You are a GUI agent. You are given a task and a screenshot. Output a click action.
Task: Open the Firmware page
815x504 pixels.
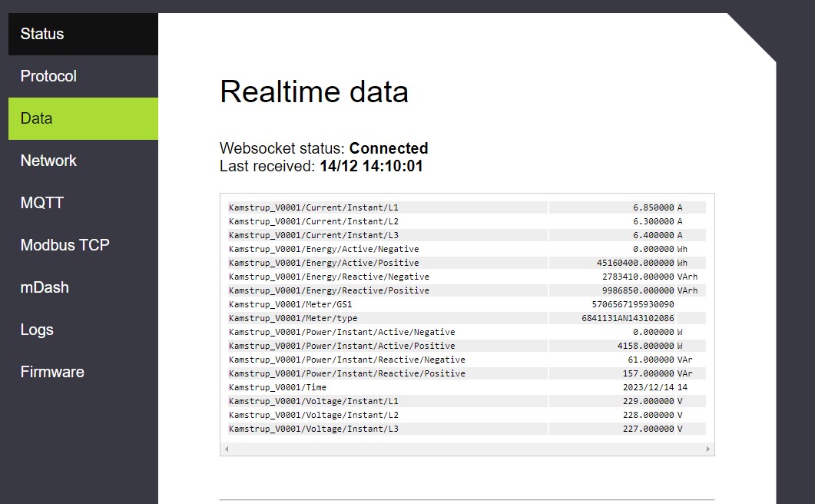[83, 372]
